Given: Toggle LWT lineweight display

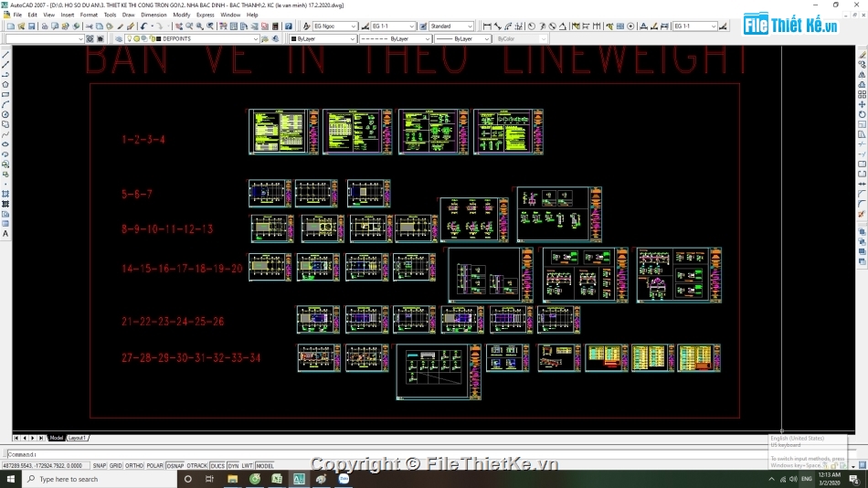Looking at the screenshot, I should 247,466.
